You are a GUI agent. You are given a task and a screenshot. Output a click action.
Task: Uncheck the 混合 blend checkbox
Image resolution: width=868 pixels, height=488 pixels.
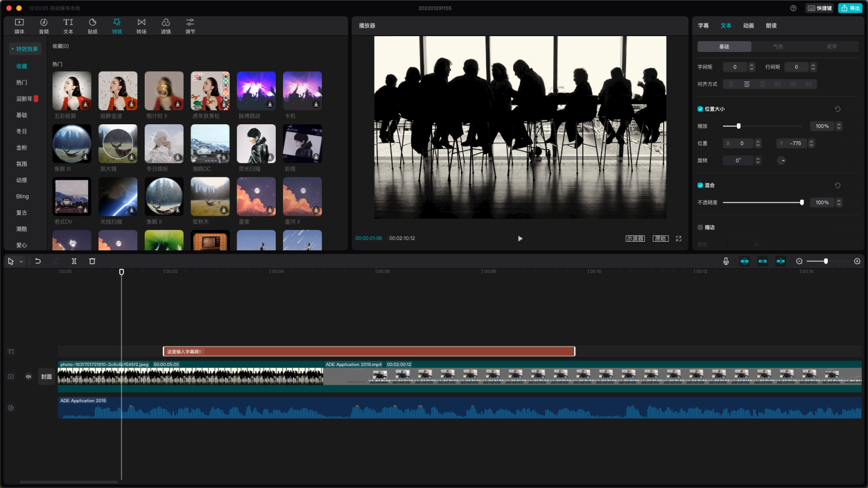[x=700, y=185]
